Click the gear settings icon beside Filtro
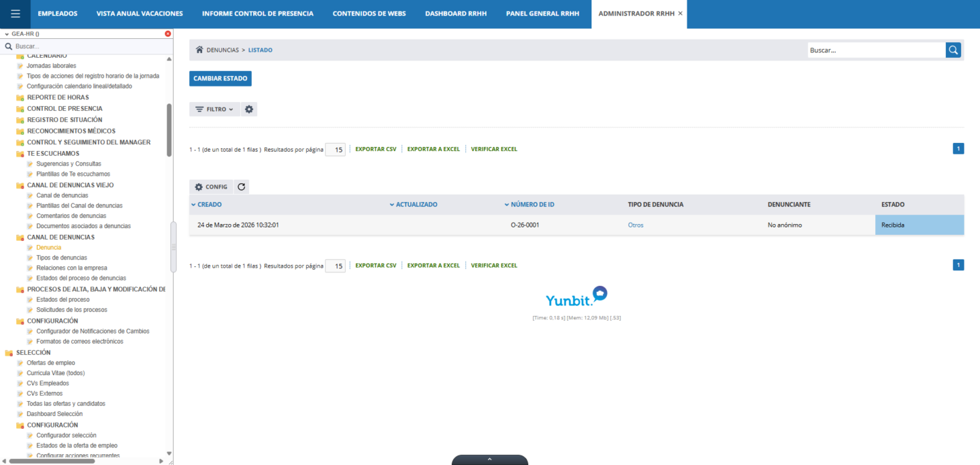This screenshot has height=465, width=980. pyautogui.click(x=249, y=109)
